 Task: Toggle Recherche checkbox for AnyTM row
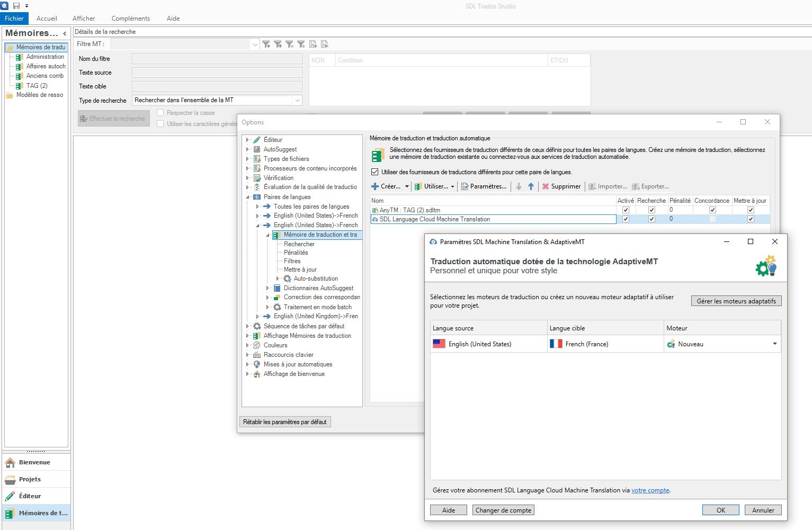coord(652,210)
